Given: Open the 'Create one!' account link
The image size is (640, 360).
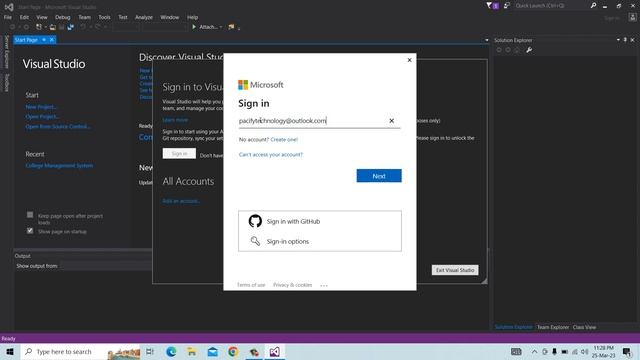Looking at the screenshot, I should pyautogui.click(x=284, y=140).
